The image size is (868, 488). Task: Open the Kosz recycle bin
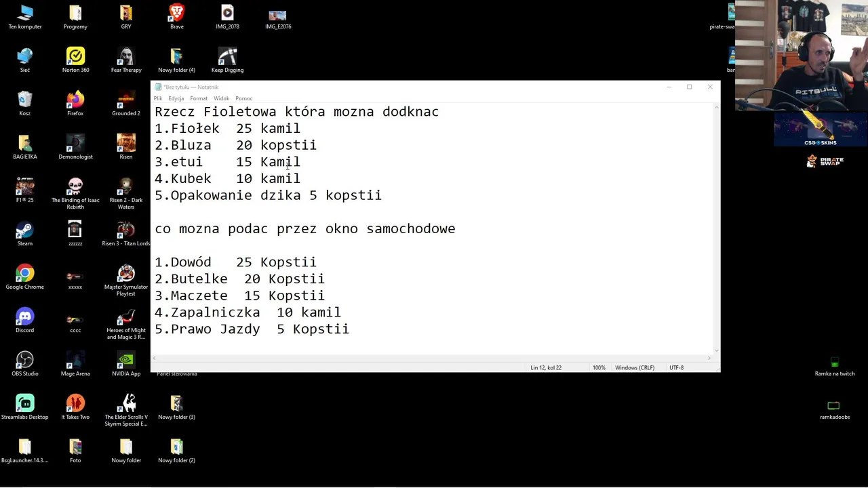pos(25,104)
